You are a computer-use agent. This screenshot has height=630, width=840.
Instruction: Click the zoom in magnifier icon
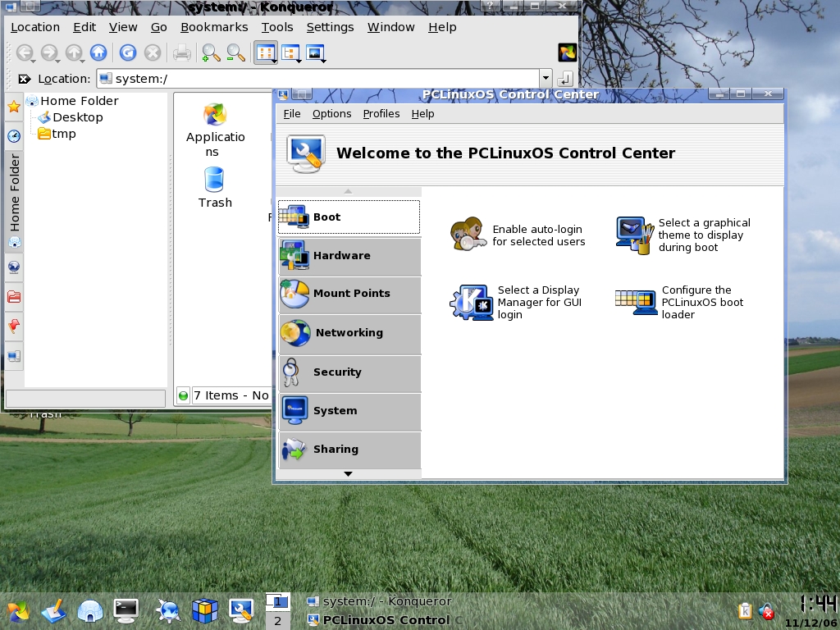[x=211, y=53]
